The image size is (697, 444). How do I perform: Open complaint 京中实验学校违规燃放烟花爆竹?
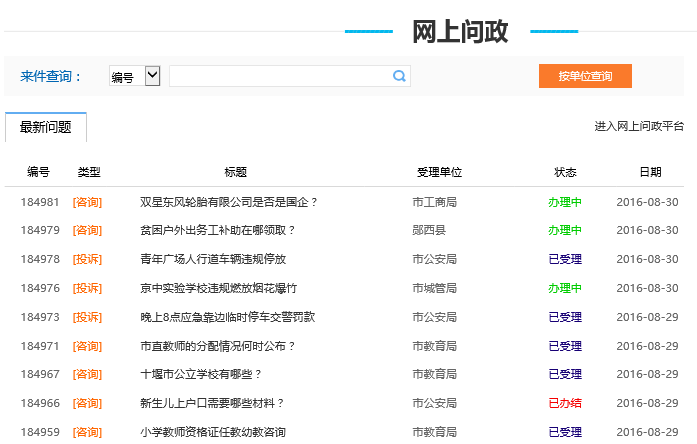218,288
